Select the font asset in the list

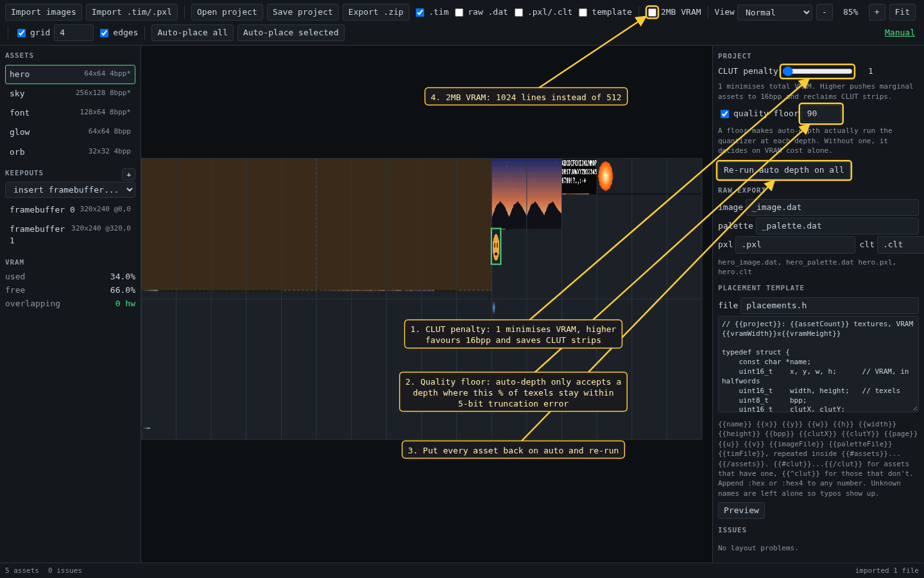(x=70, y=113)
